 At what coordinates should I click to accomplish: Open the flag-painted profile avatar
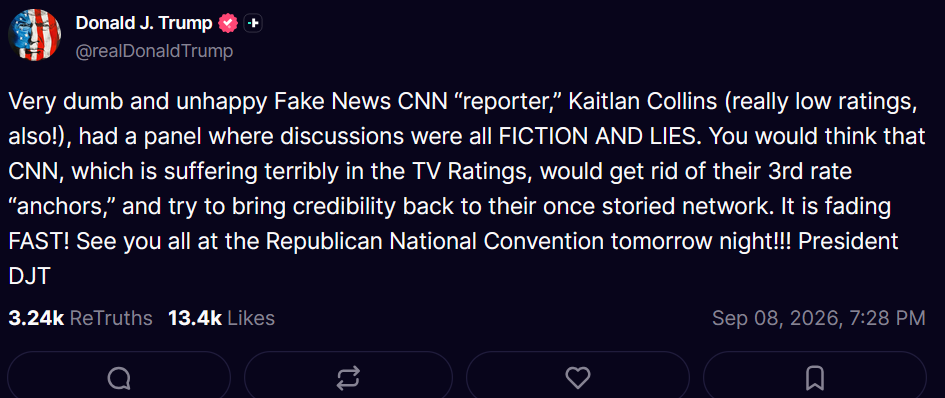[35, 35]
